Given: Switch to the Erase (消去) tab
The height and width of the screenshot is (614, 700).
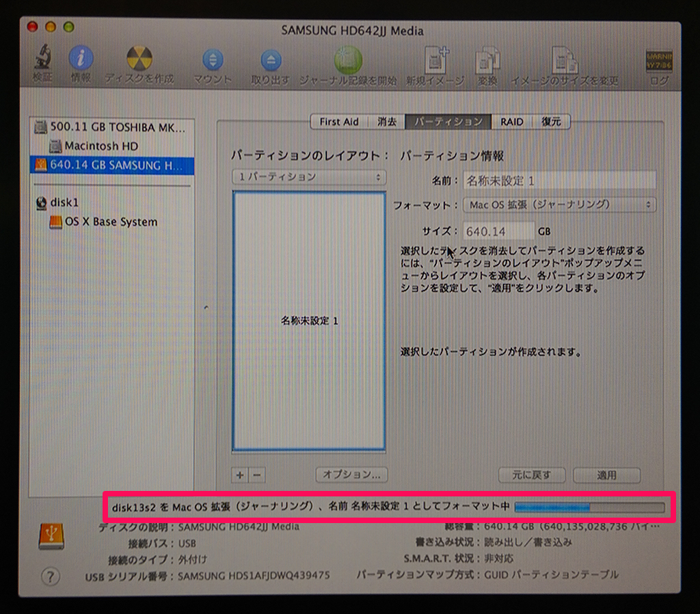Looking at the screenshot, I should pos(387,122).
